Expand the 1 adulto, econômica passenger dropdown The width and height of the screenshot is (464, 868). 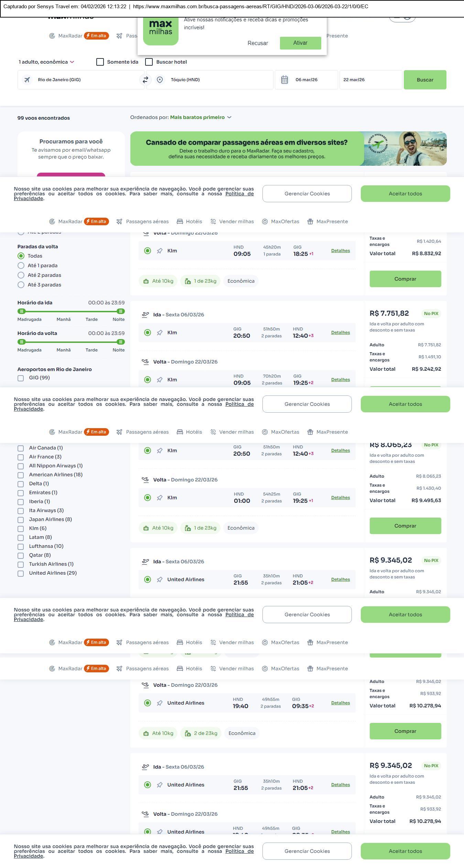coord(46,62)
